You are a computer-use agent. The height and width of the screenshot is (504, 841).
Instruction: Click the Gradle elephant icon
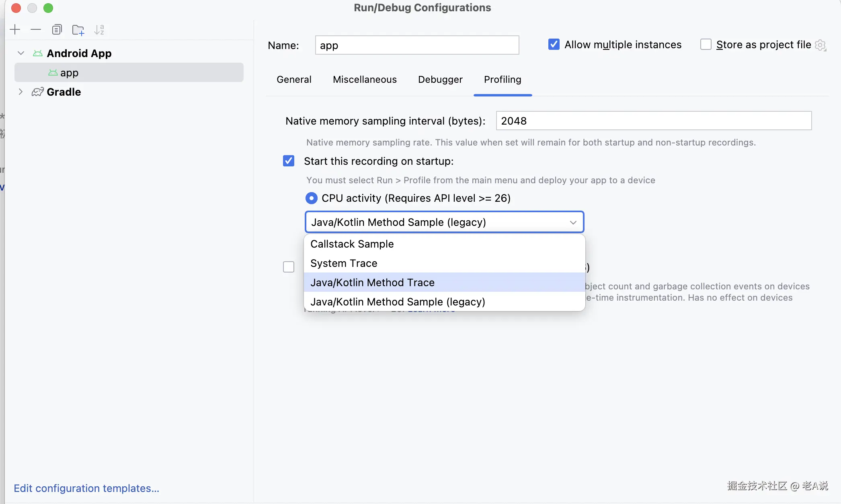coord(37,92)
